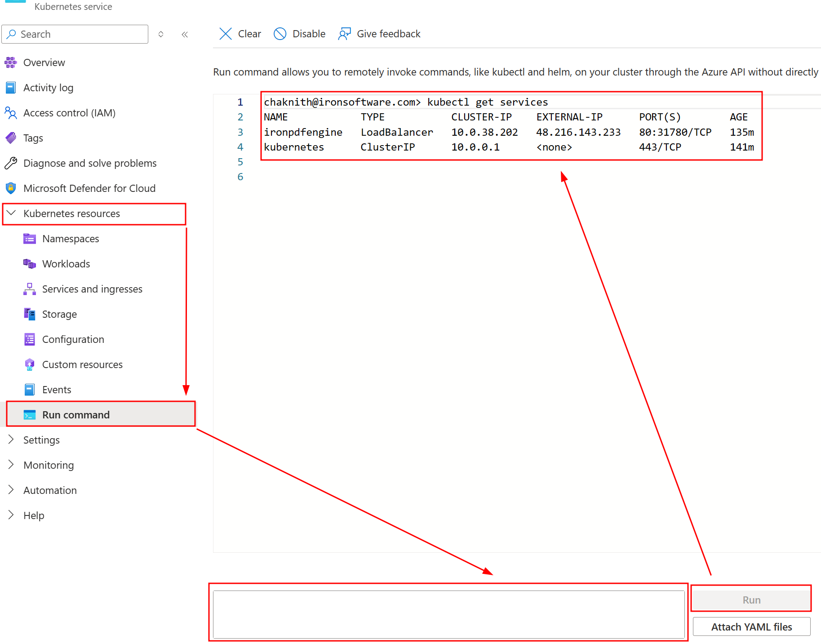Click the Give feedback person icon
821x644 pixels.
coord(344,34)
